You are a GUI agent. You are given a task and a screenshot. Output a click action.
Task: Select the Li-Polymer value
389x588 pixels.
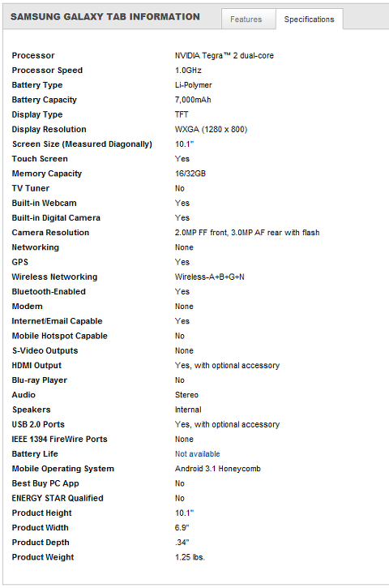pyautogui.click(x=194, y=85)
